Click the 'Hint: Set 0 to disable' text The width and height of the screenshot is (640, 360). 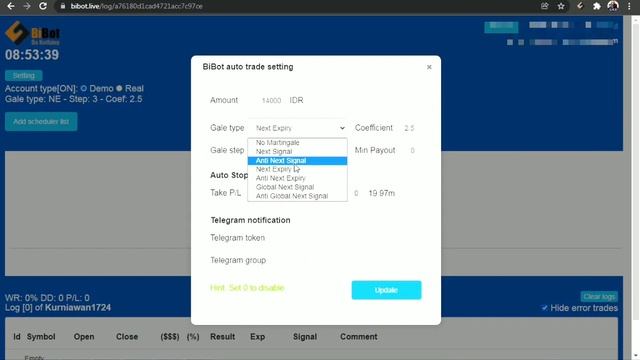[x=247, y=288]
